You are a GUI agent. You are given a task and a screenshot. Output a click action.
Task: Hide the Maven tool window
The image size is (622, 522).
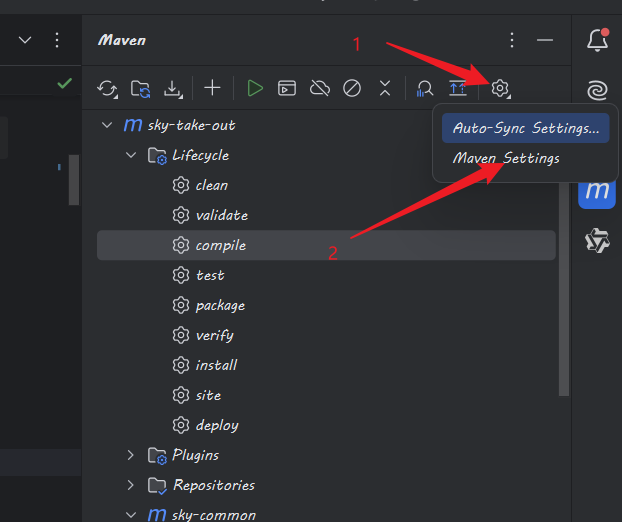click(x=545, y=40)
